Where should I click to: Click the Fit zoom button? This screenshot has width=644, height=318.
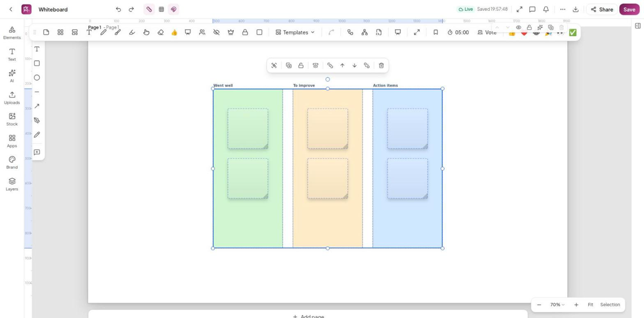click(x=590, y=305)
